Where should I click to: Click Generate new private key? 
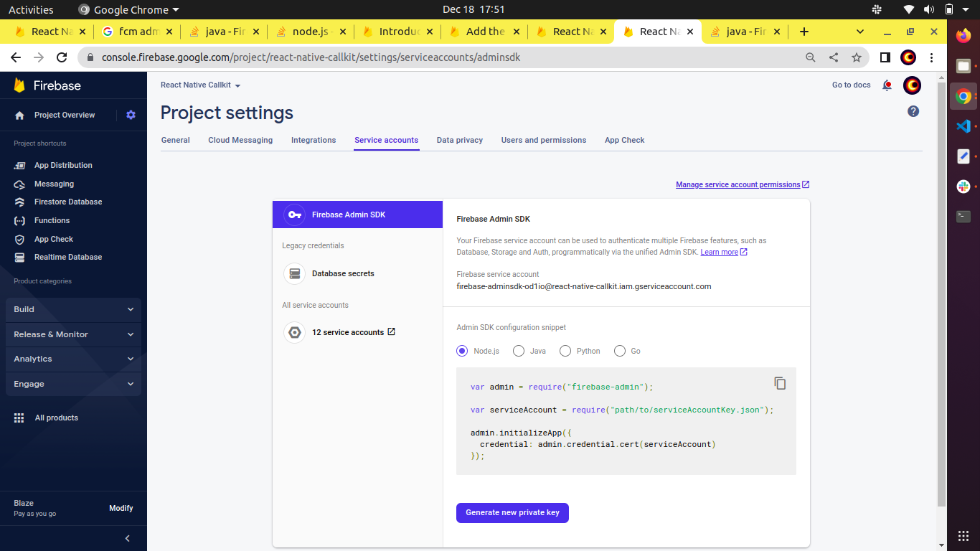[512, 512]
